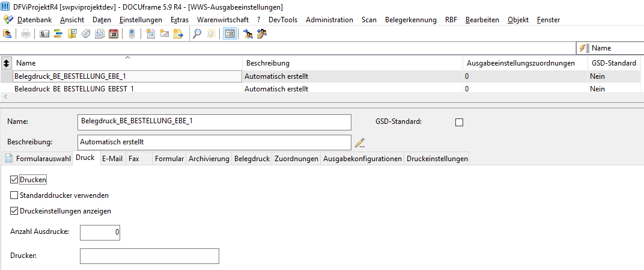
Task: Click the users with blue arrow icon
Action: (x=248, y=34)
